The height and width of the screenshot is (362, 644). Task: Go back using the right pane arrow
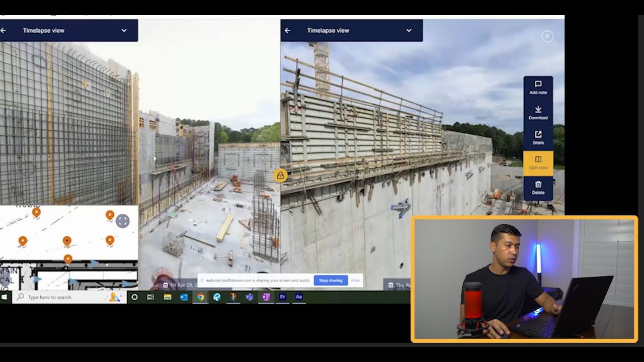pyautogui.click(x=287, y=30)
